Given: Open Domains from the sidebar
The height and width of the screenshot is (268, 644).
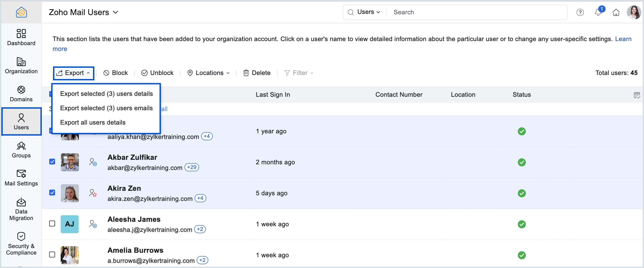Looking at the screenshot, I should 21,93.
